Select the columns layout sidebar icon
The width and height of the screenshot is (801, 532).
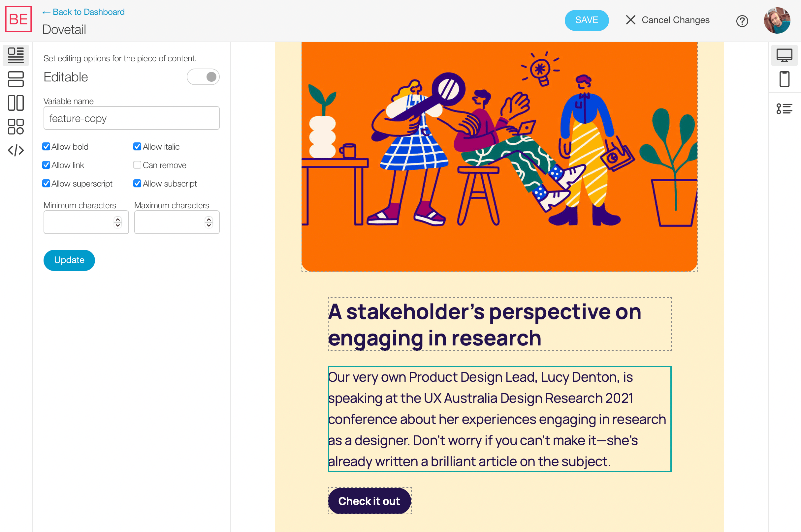pos(16,103)
